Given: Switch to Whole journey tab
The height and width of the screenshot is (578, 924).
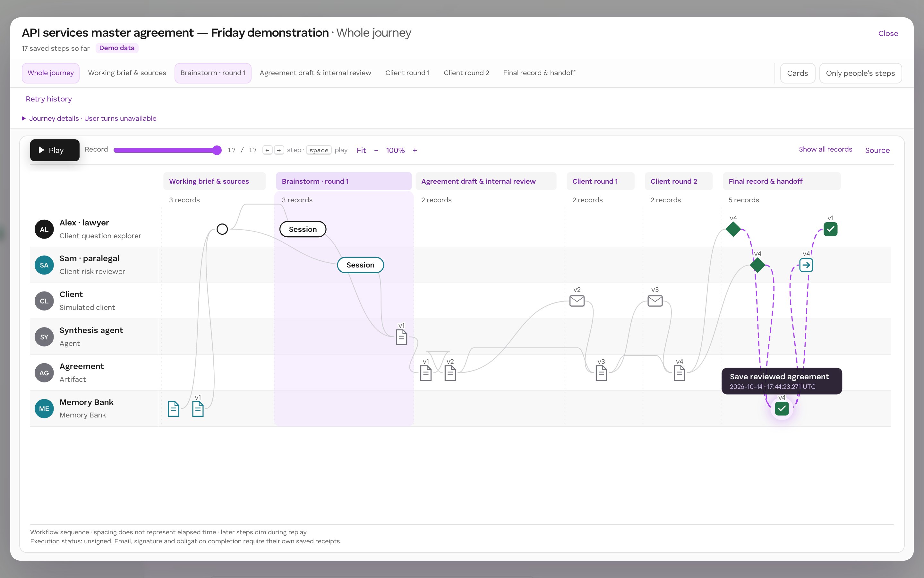Looking at the screenshot, I should click(x=51, y=73).
